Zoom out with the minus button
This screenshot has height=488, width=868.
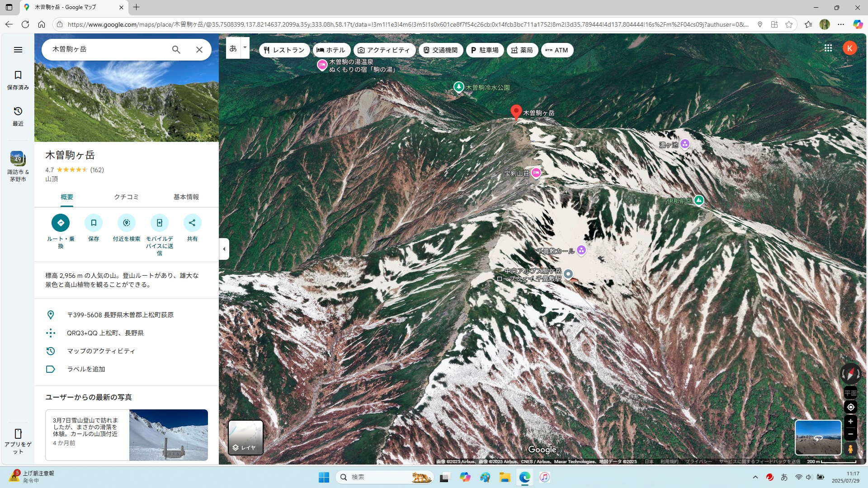click(x=850, y=434)
